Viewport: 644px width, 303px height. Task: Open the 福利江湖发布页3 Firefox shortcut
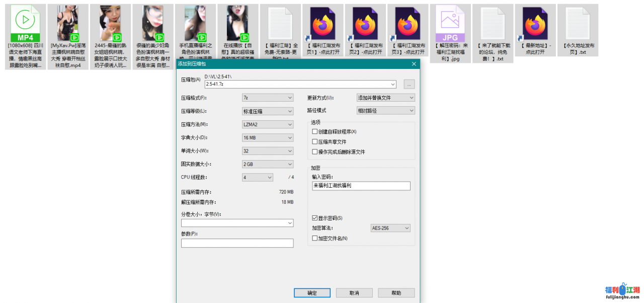point(408,23)
